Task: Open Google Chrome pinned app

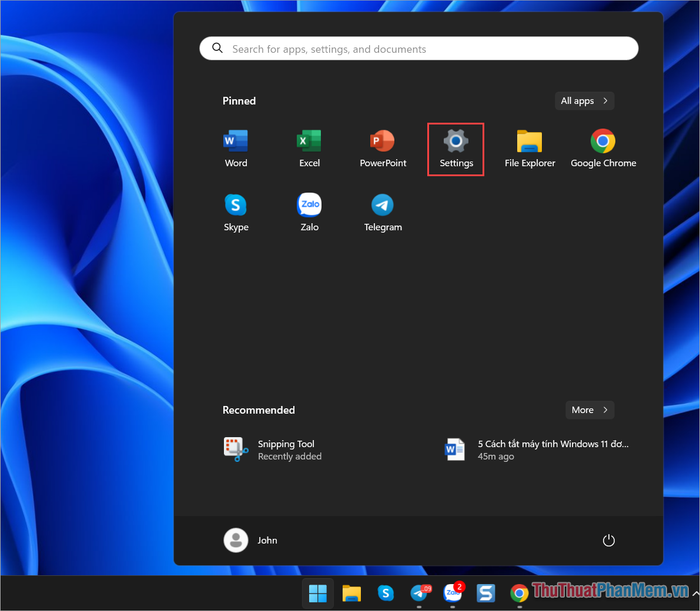Action: coord(603,149)
